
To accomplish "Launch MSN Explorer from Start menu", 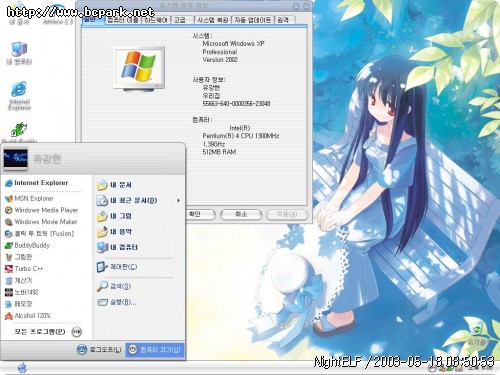I will click(x=29, y=199).
